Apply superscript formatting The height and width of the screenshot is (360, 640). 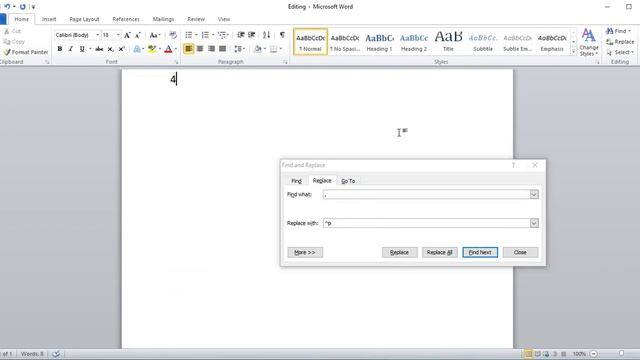[122, 49]
